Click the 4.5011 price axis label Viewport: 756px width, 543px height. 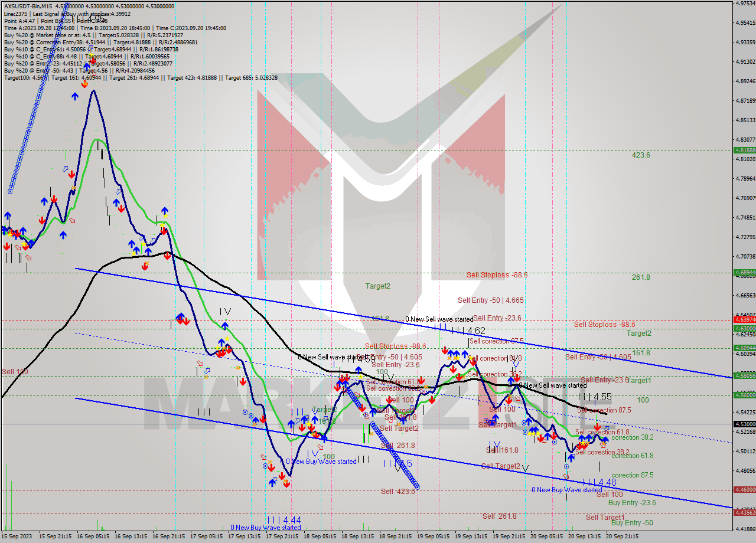click(x=745, y=452)
